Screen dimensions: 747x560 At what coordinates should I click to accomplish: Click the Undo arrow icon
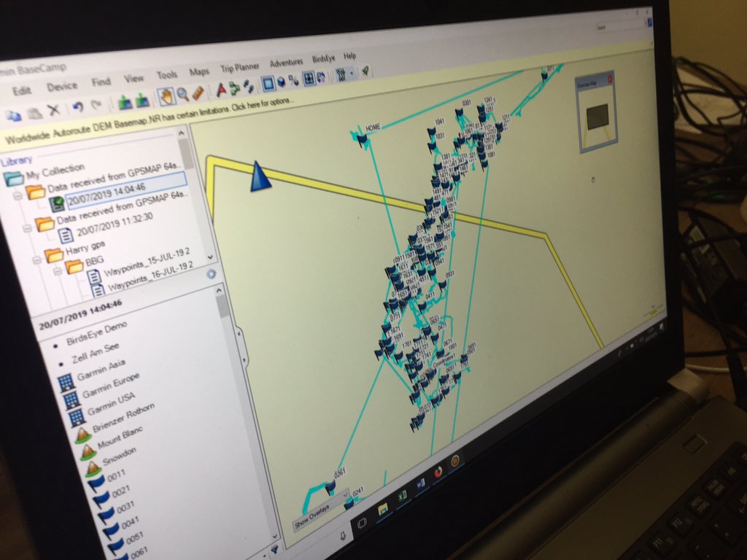78,106
